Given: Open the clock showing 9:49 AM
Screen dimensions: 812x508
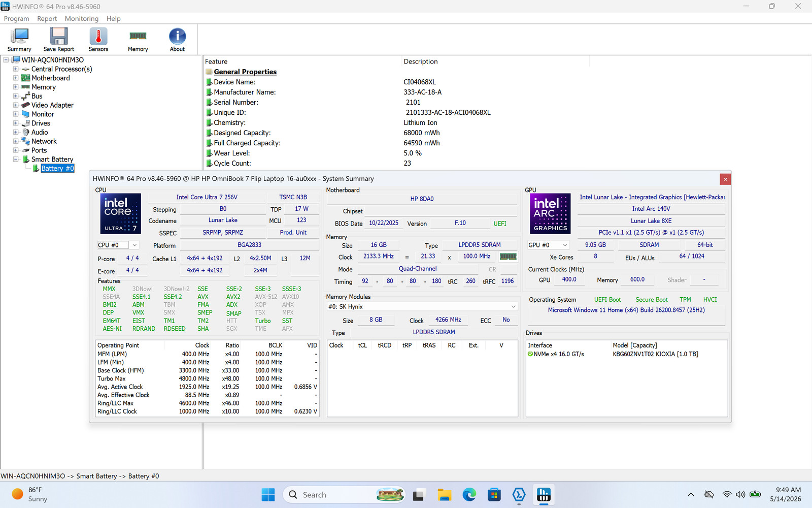Looking at the screenshot, I should (x=786, y=495).
